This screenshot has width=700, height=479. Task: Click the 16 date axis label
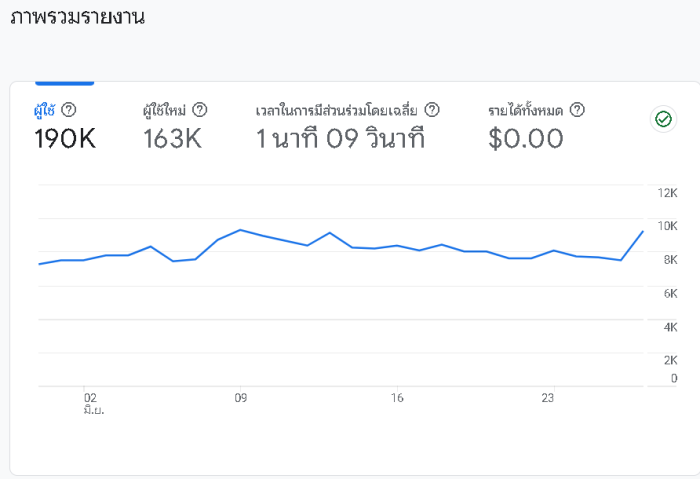(397, 397)
